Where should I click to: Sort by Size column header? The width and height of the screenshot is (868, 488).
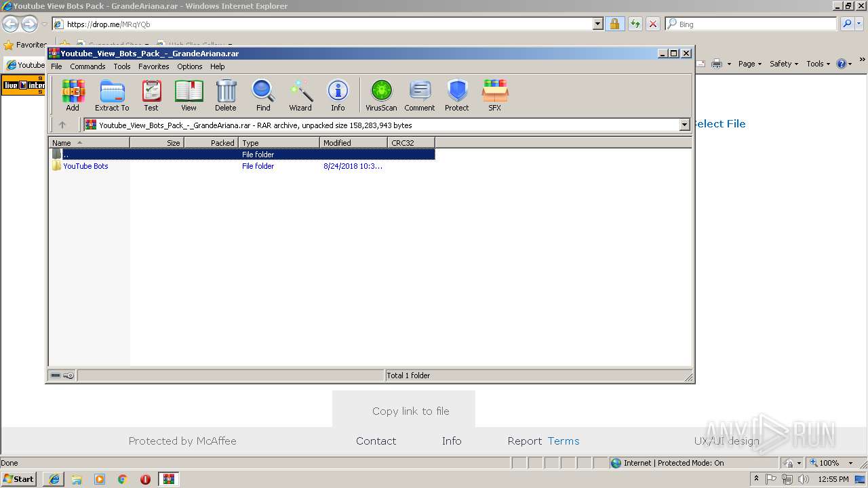pyautogui.click(x=157, y=142)
